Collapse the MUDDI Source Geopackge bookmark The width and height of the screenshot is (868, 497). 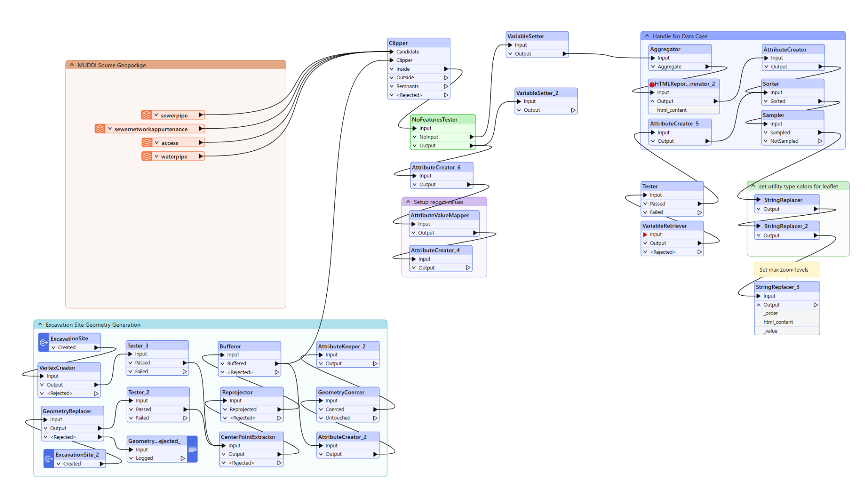tap(72, 65)
